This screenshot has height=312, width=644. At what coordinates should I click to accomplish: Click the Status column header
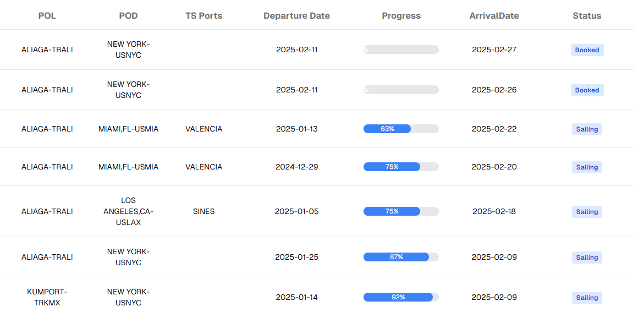587,16
